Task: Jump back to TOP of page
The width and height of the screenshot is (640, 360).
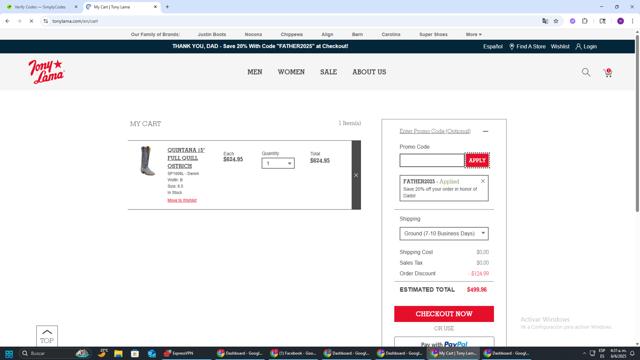Action: pos(47,336)
